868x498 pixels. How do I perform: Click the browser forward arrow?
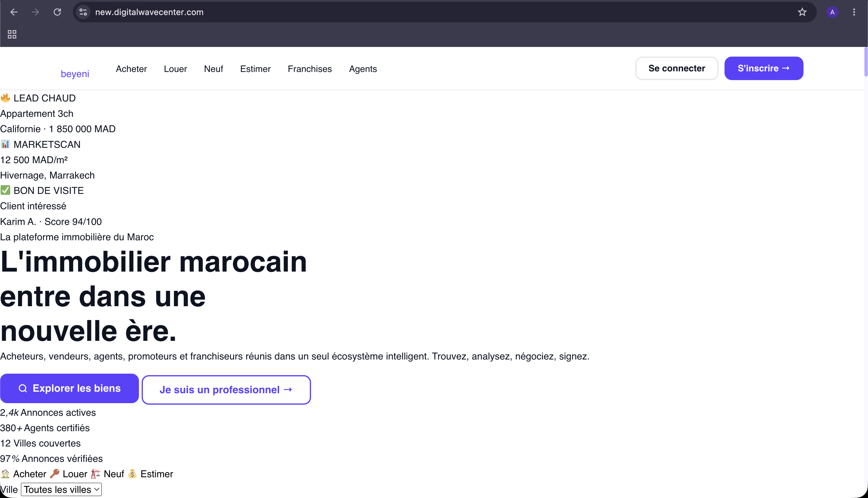pyautogui.click(x=35, y=12)
